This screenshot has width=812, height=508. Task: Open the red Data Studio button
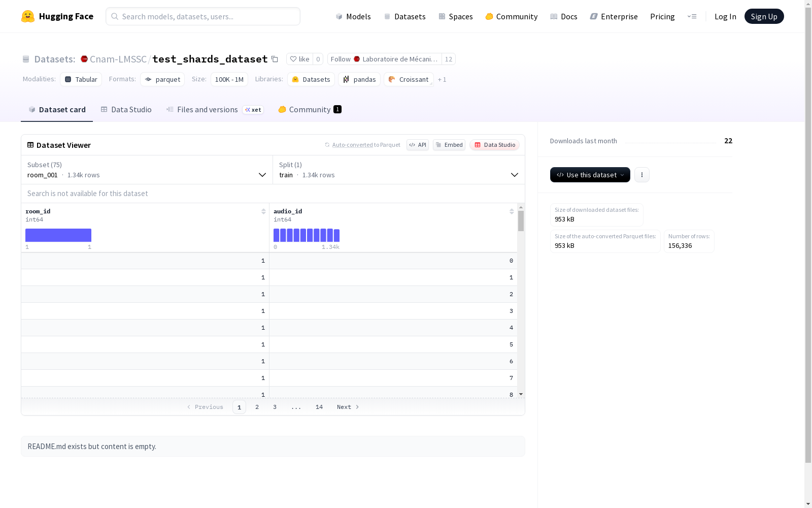click(495, 145)
